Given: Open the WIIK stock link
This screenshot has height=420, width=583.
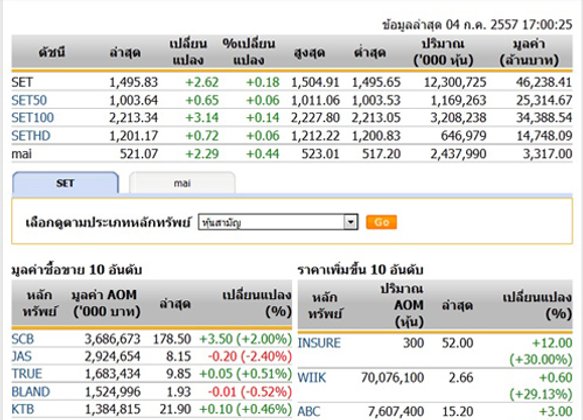Looking at the screenshot, I should tap(312, 378).
